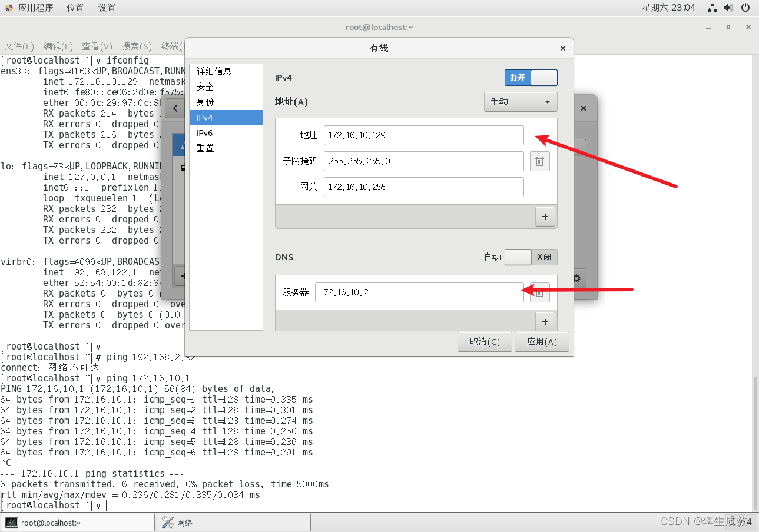Click the 取消(C) button
The height and width of the screenshot is (532, 759).
tap(485, 342)
